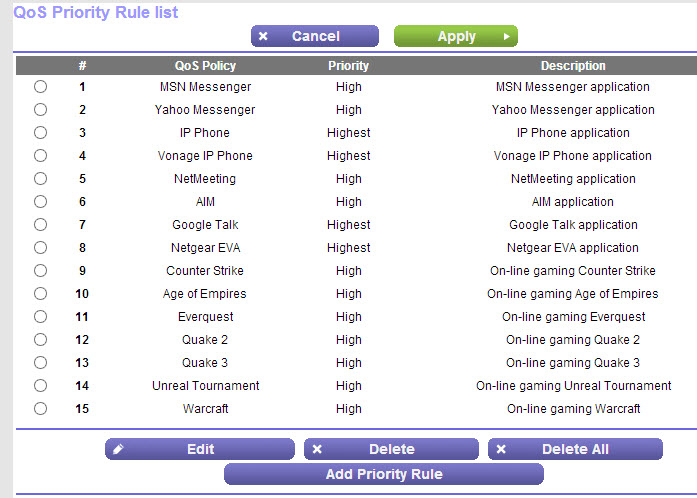Select radio button for Google Talk rule

(40, 225)
